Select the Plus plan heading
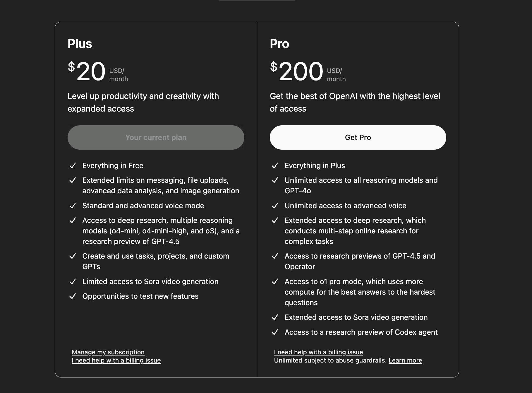 (80, 43)
